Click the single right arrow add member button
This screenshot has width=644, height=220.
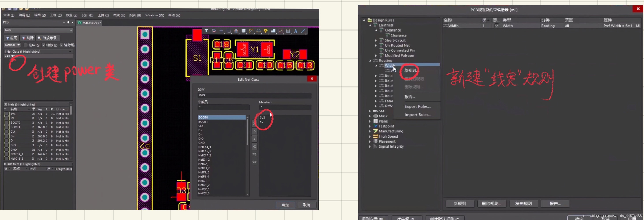point(254,131)
